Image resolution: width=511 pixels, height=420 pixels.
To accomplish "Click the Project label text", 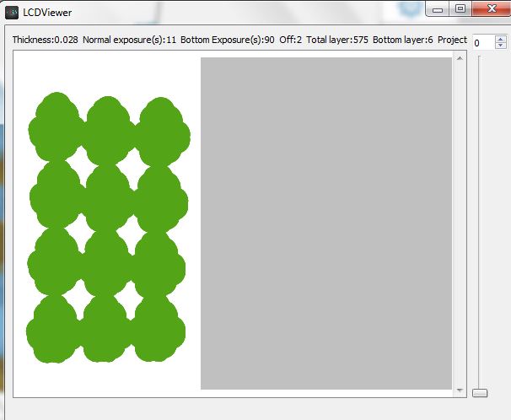I will 452,40.
